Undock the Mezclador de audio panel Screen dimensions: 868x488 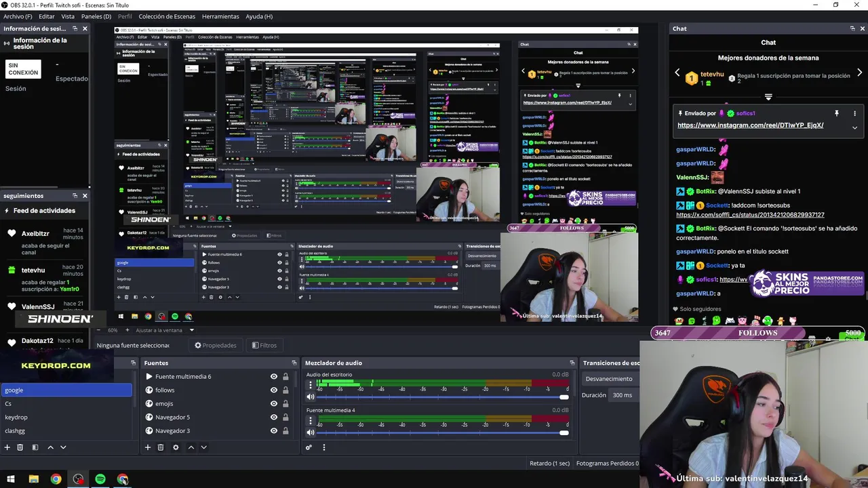click(572, 363)
